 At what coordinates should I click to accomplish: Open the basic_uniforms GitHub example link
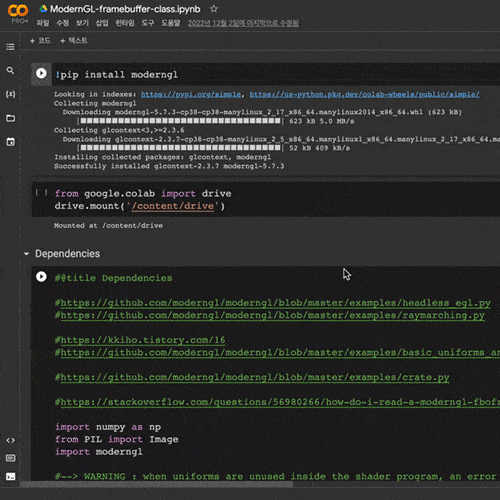pyautogui.click(x=280, y=353)
